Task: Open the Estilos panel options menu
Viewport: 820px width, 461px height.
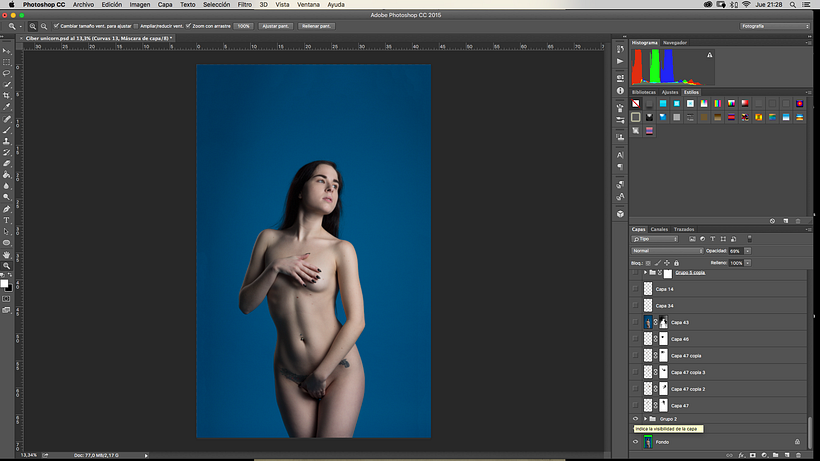Action: pyautogui.click(x=808, y=93)
